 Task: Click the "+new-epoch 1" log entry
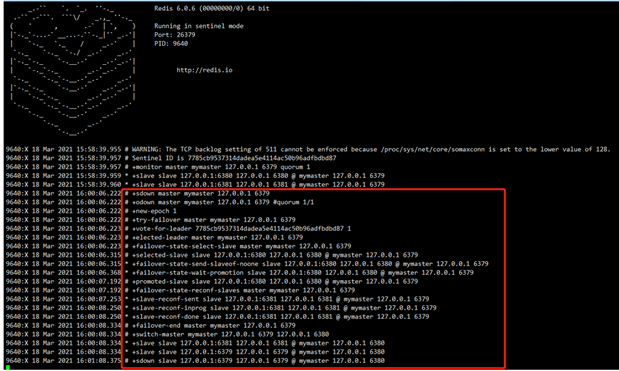pyautogui.click(x=91, y=211)
